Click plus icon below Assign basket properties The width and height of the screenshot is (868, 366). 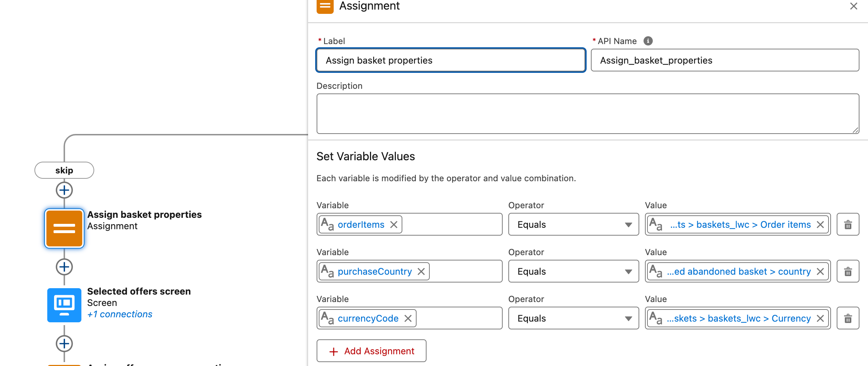[x=64, y=267]
